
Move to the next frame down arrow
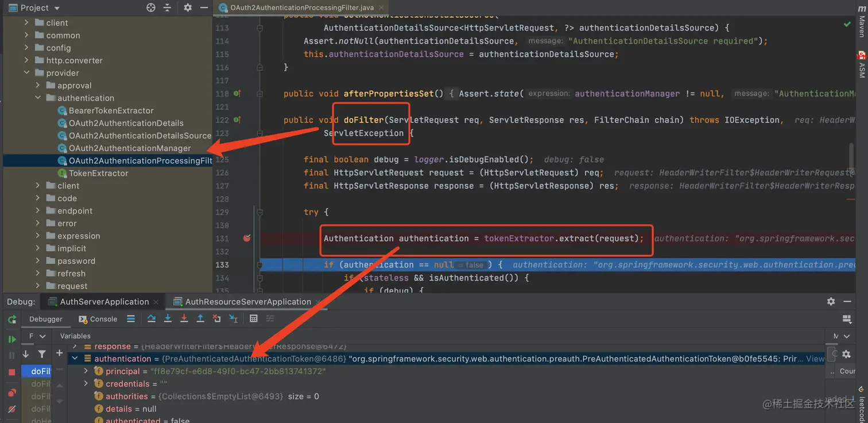(x=26, y=354)
